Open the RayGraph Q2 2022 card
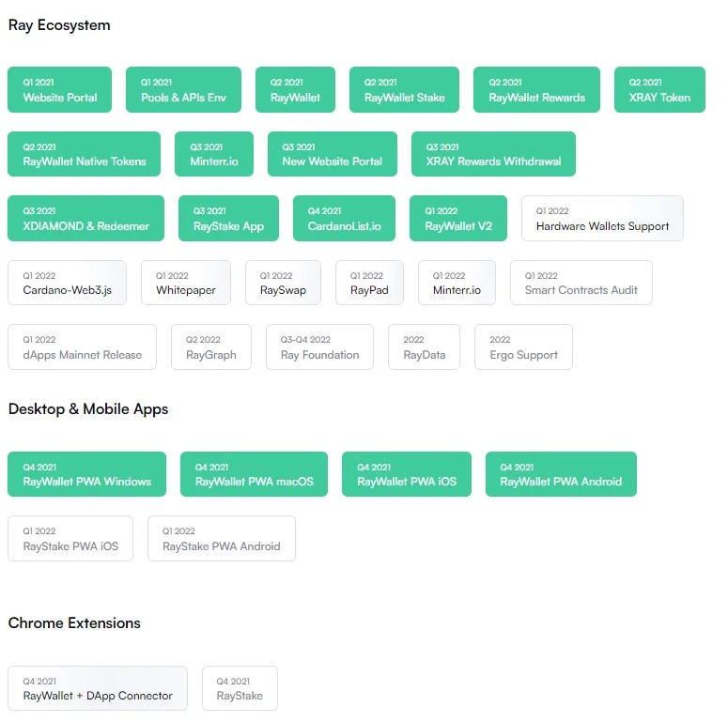Viewport: 728px width, 722px height. pos(211,347)
